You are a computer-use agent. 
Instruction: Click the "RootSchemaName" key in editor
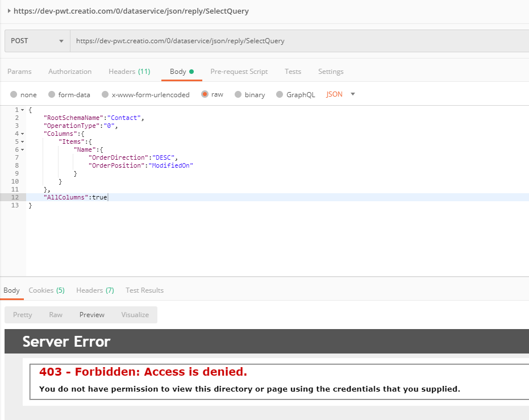(73, 118)
